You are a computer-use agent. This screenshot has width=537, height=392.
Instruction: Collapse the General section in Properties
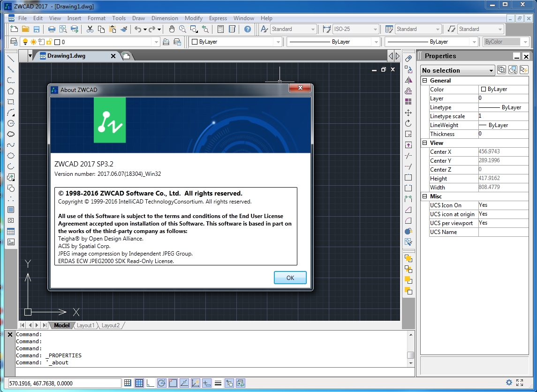pos(424,81)
